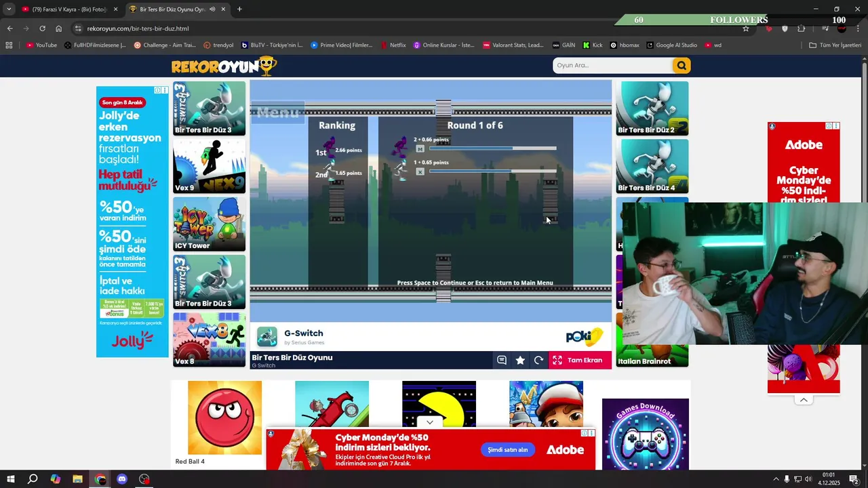The height and width of the screenshot is (488, 868).
Task: Close the Bir Ters Bir Düz tab
Action: tap(222, 9)
